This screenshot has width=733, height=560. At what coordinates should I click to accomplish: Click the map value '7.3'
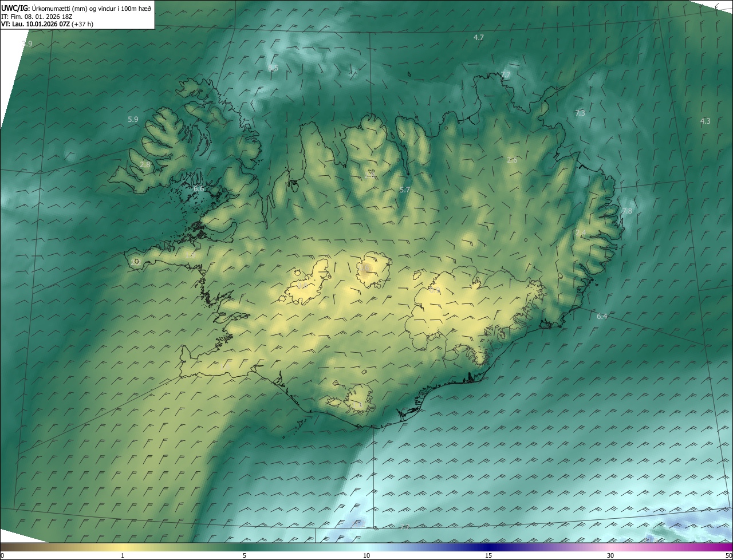click(580, 113)
